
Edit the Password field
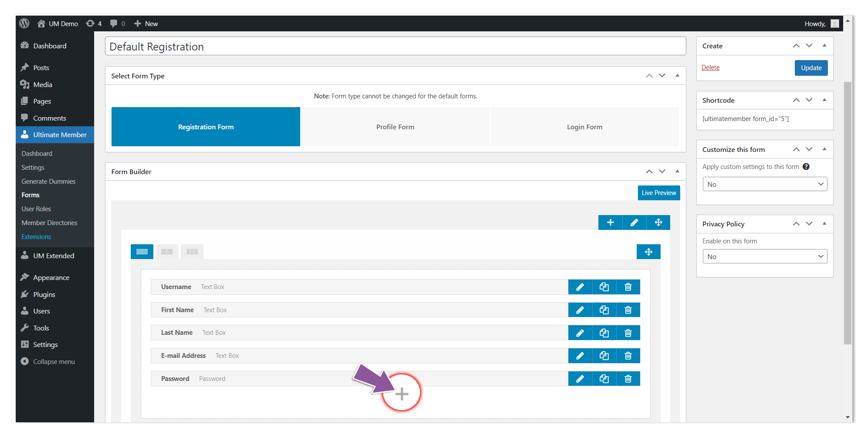(x=580, y=379)
